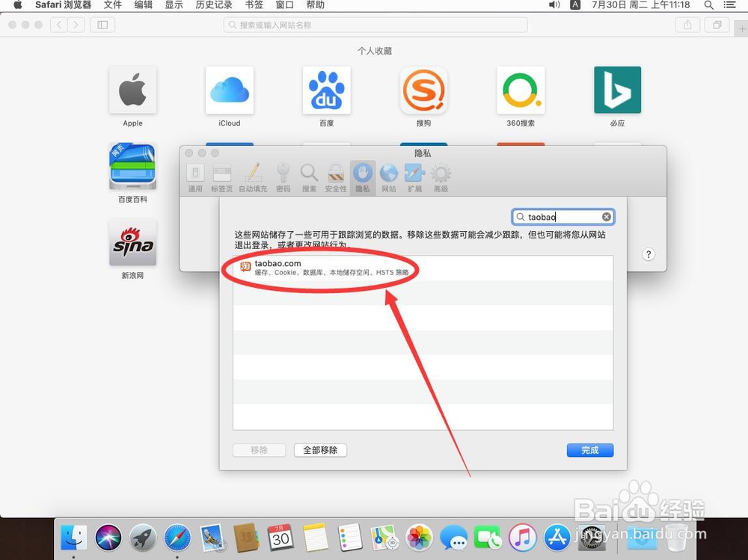Viewport: 748px width, 560px height.
Task: Select the 扩展 preferences tab
Action: [414, 178]
